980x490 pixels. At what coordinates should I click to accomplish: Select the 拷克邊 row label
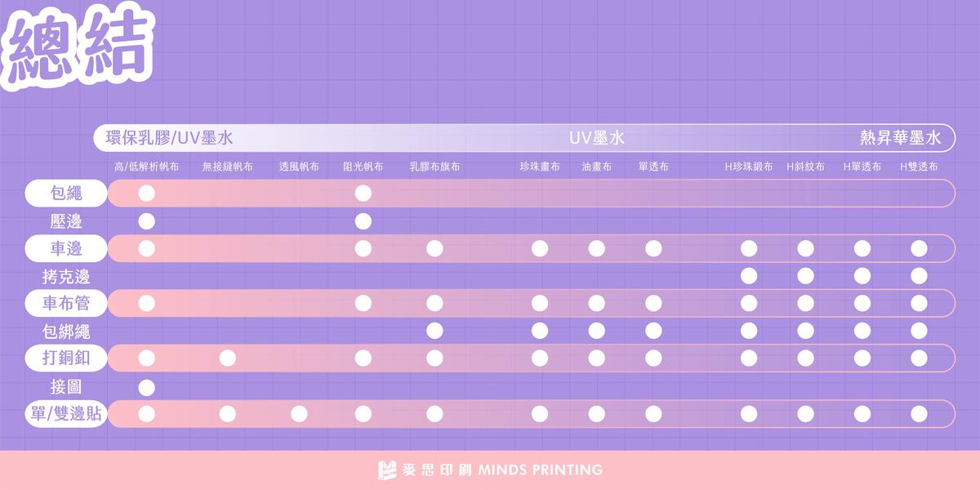click(x=65, y=276)
